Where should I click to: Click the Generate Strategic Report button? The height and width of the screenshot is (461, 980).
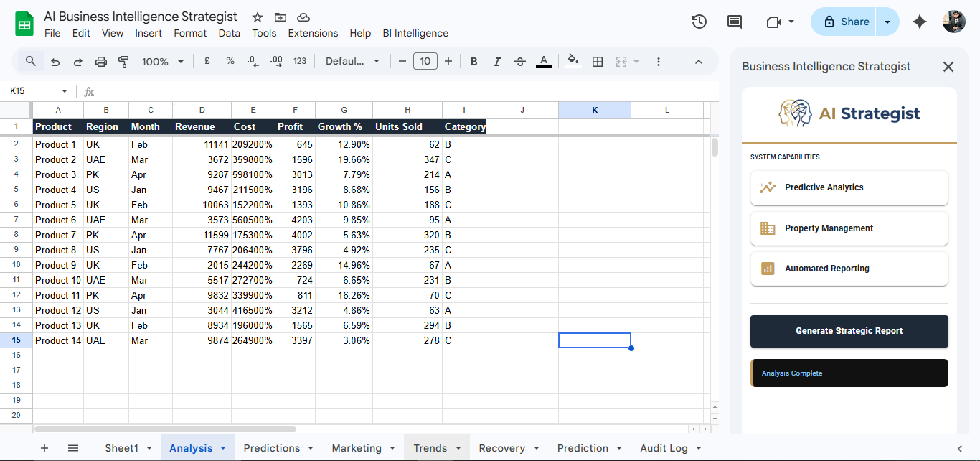(x=849, y=331)
